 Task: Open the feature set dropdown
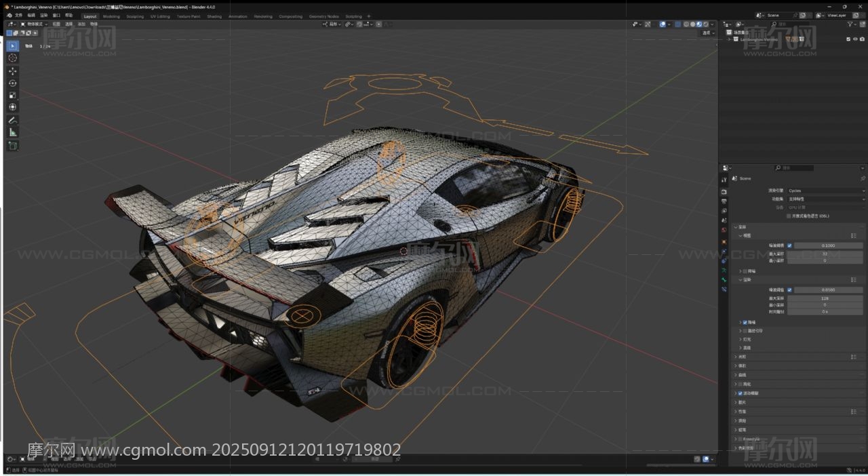pos(826,199)
